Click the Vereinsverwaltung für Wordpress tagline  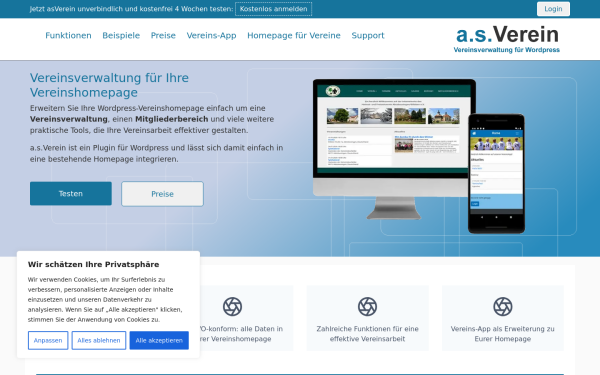[x=507, y=50]
